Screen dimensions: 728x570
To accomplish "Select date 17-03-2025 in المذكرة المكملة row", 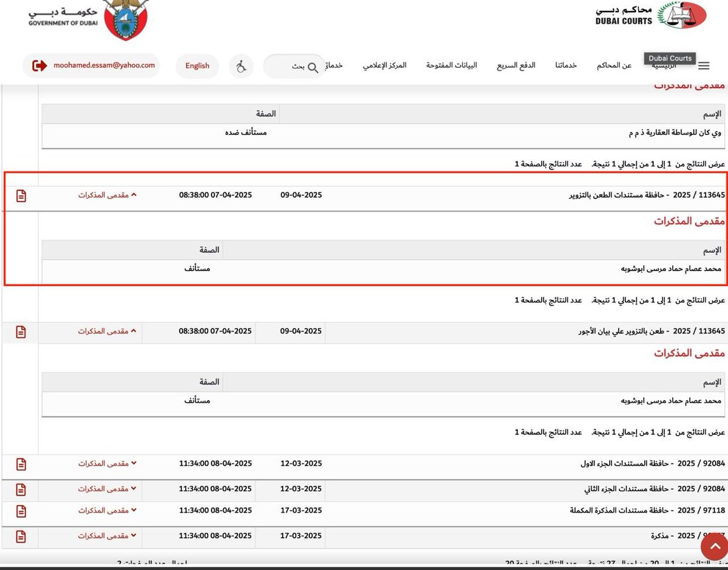I will tap(301, 511).
